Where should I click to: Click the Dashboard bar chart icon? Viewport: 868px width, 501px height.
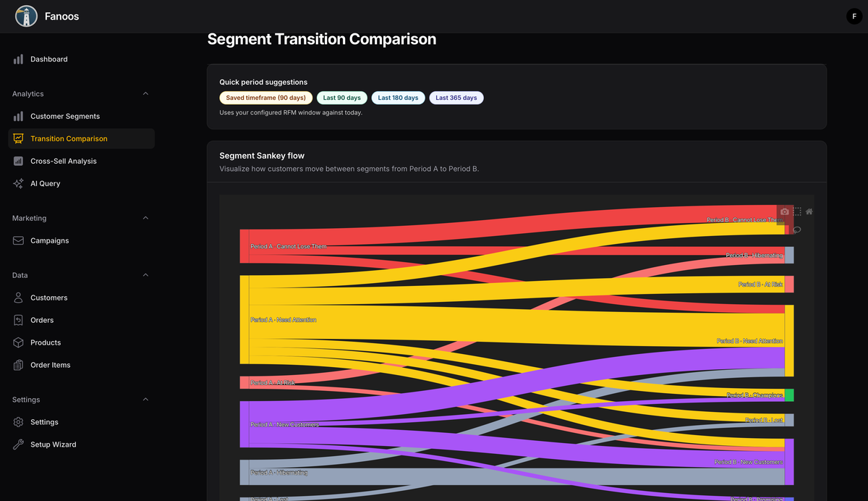[18, 59]
